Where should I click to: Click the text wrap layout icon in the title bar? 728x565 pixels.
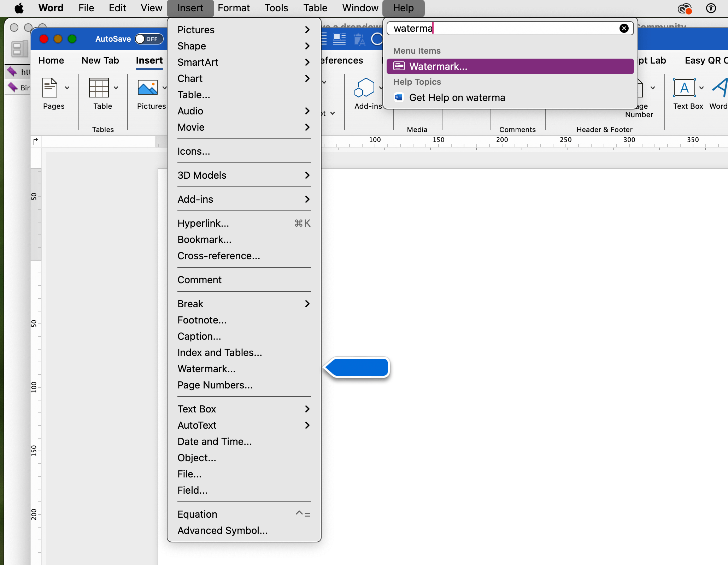pos(339,39)
